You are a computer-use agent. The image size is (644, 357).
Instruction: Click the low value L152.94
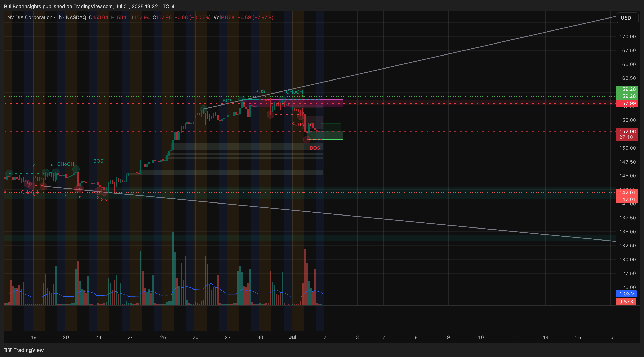pos(140,17)
